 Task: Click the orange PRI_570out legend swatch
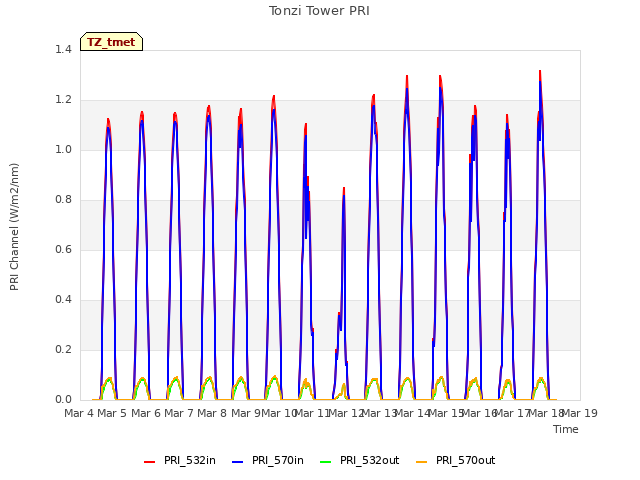point(422,462)
